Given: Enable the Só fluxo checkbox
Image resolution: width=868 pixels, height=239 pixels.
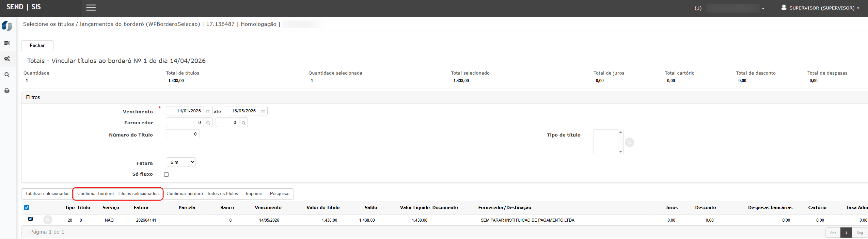Looking at the screenshot, I should click(x=167, y=174).
